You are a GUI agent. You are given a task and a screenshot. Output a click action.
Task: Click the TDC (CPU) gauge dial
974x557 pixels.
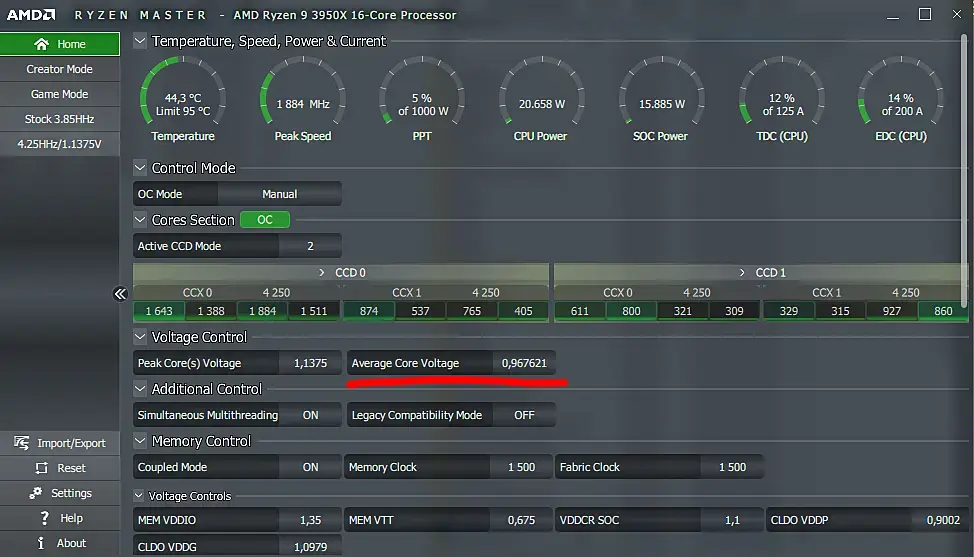pyautogui.click(x=781, y=93)
